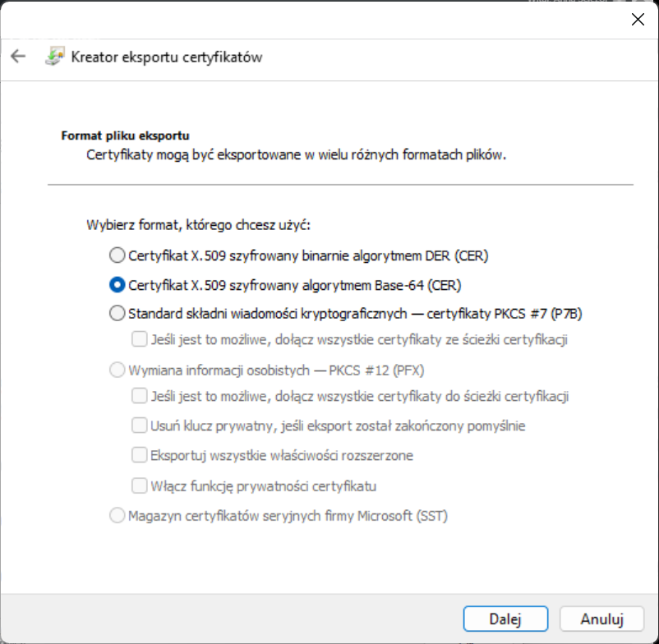
Task: Click the 'Magazyn certyfikatów seryjnych firmy Microsoft' label text
Action: 288,516
